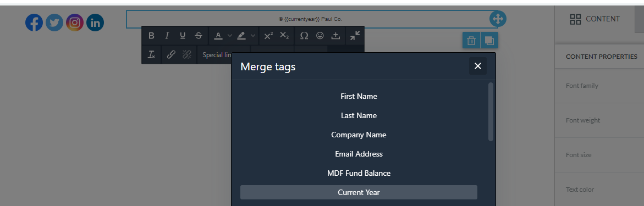Apply superscript formatting

click(x=268, y=36)
